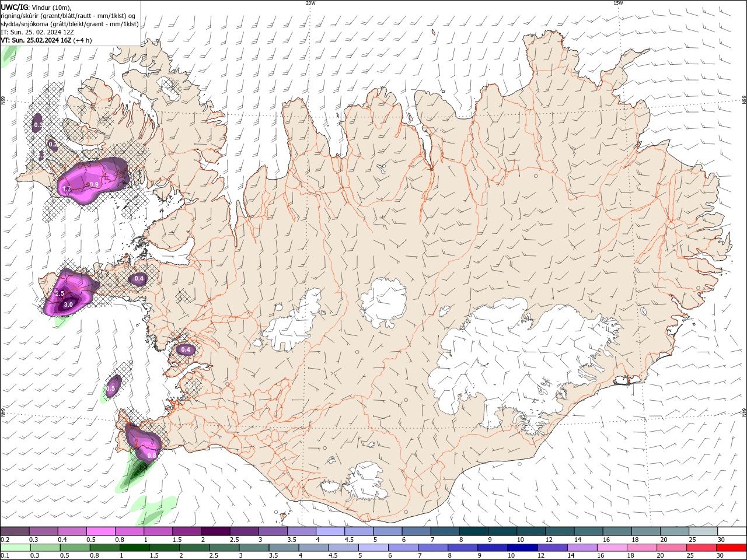Click the 0.4 label just above the 0.5 cell

(186, 350)
